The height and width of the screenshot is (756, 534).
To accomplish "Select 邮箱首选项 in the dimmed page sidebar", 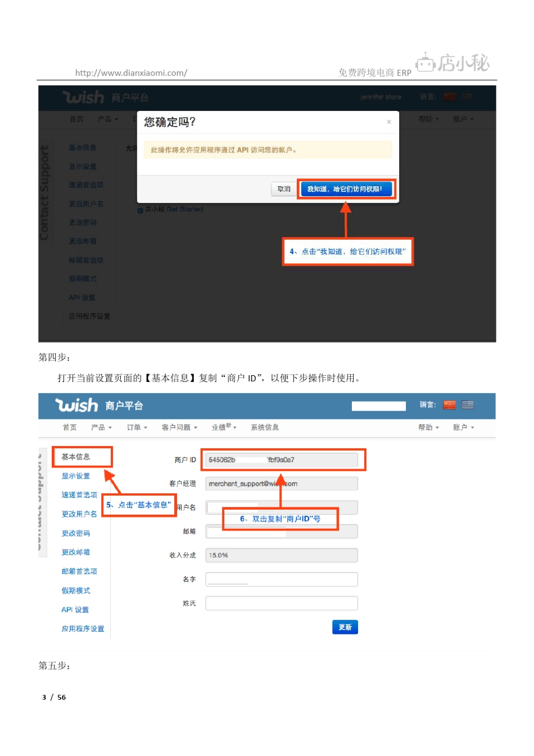I will [86, 260].
